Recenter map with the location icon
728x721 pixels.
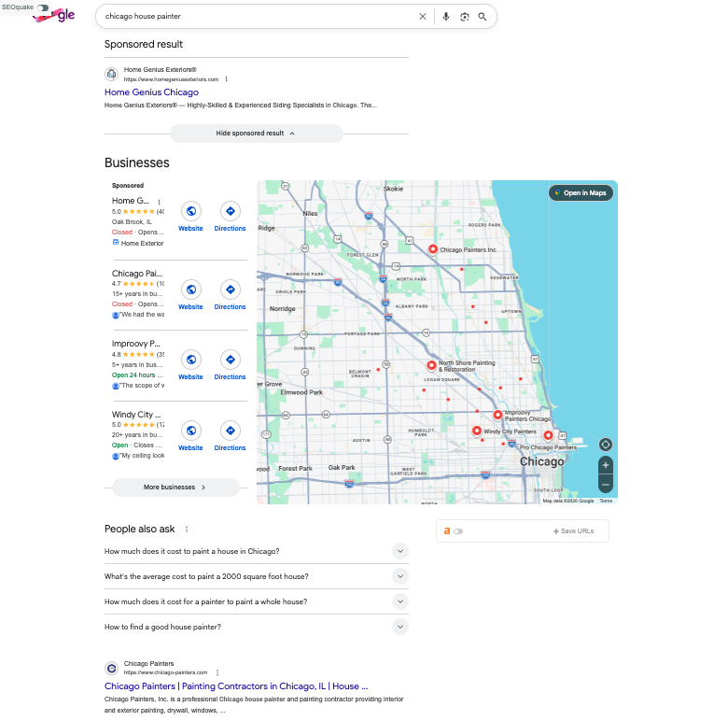606,444
